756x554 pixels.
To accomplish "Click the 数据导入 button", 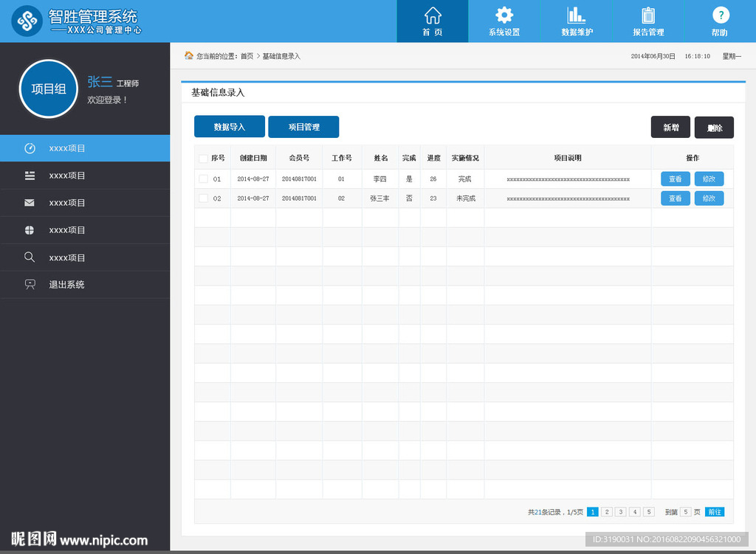I will click(229, 127).
